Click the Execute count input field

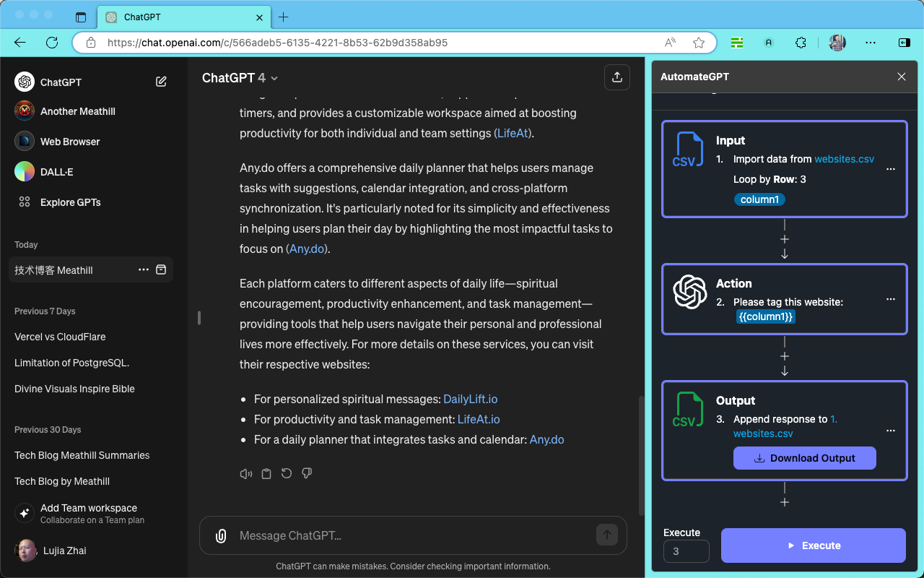[685, 551]
